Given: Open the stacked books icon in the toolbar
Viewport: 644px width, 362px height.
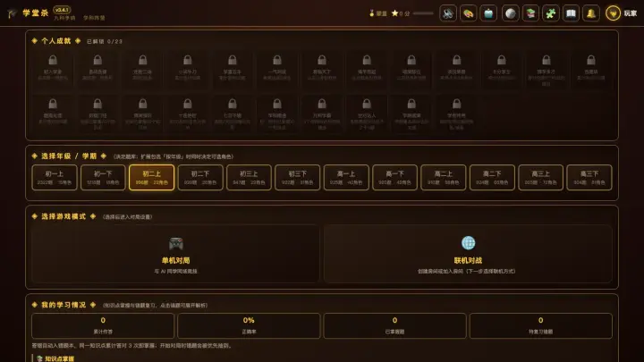Looking at the screenshot, I should [530, 13].
